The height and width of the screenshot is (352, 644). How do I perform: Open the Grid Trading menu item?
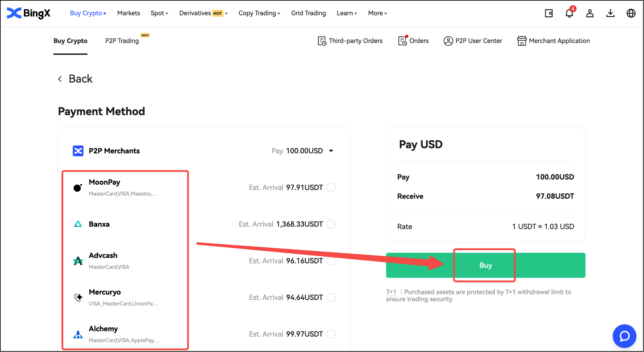(309, 13)
